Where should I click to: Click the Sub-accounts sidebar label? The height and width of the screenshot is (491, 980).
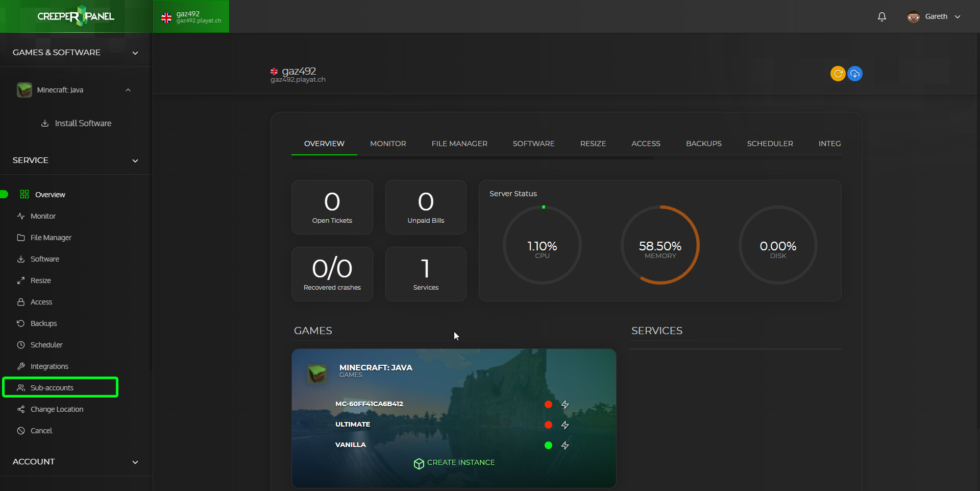(x=52, y=388)
